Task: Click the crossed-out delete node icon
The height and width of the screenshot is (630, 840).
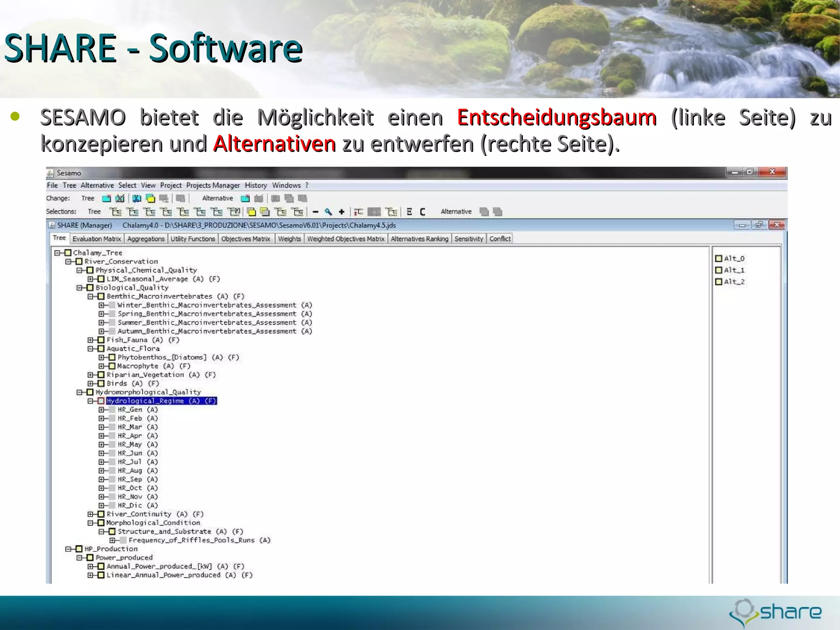Action: [x=120, y=199]
